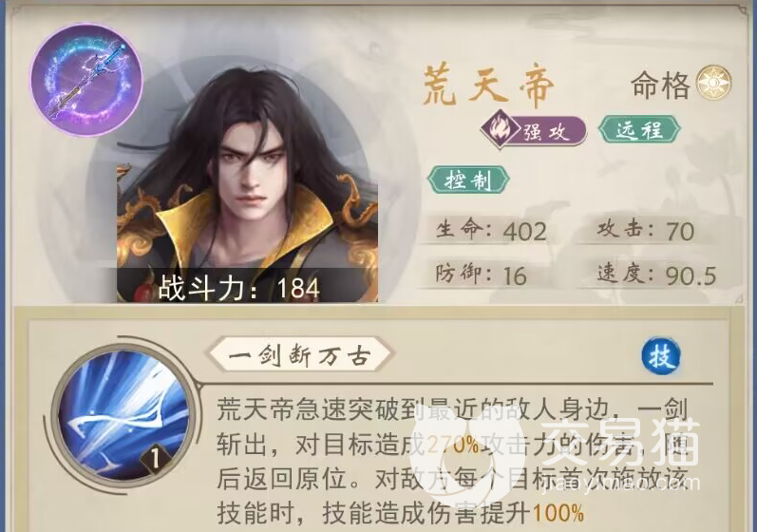
Task: Select the 强攻 attribute tag
Action: pos(534,130)
